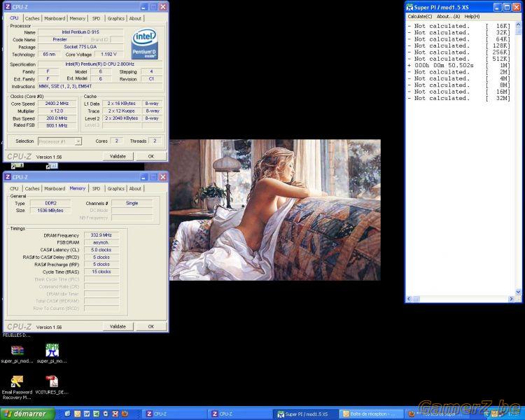
Task: Click the Super PI title bar icon
Action: (x=409, y=7)
